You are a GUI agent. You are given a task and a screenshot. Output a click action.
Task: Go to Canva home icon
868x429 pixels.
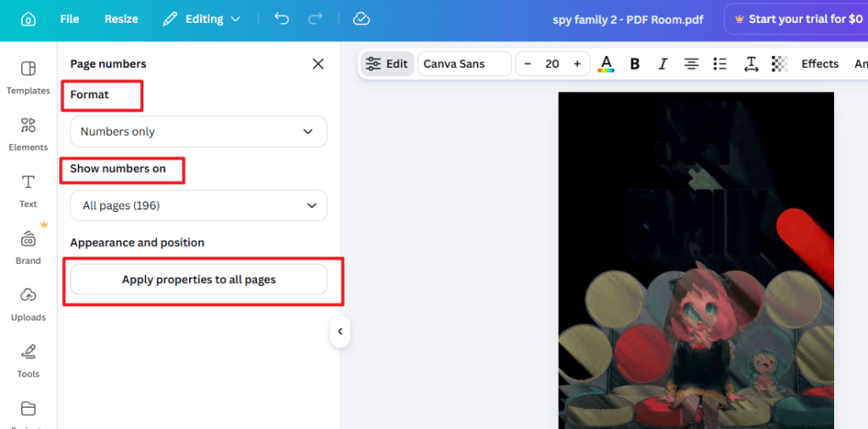coord(28,19)
